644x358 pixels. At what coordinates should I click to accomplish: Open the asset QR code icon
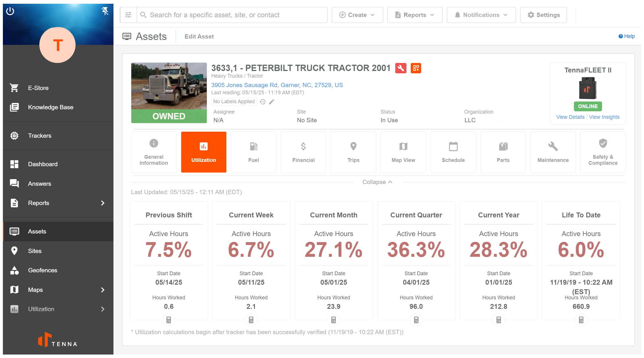pyautogui.click(x=416, y=68)
